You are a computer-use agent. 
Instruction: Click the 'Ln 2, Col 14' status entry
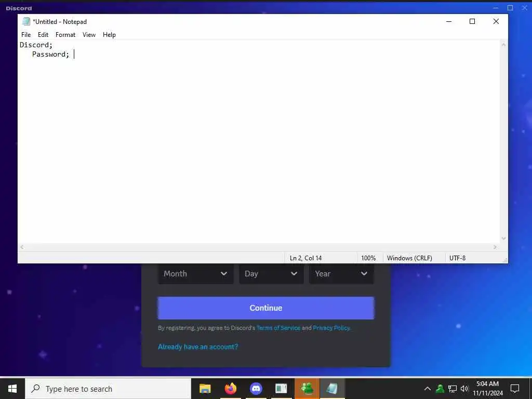pos(305,258)
